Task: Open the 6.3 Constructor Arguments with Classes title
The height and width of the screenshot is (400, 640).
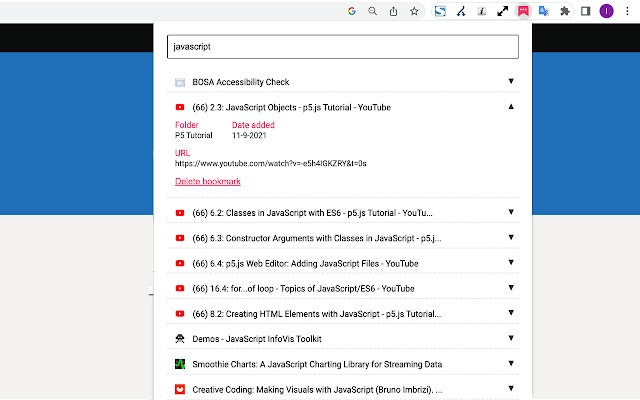Action: pos(317,238)
